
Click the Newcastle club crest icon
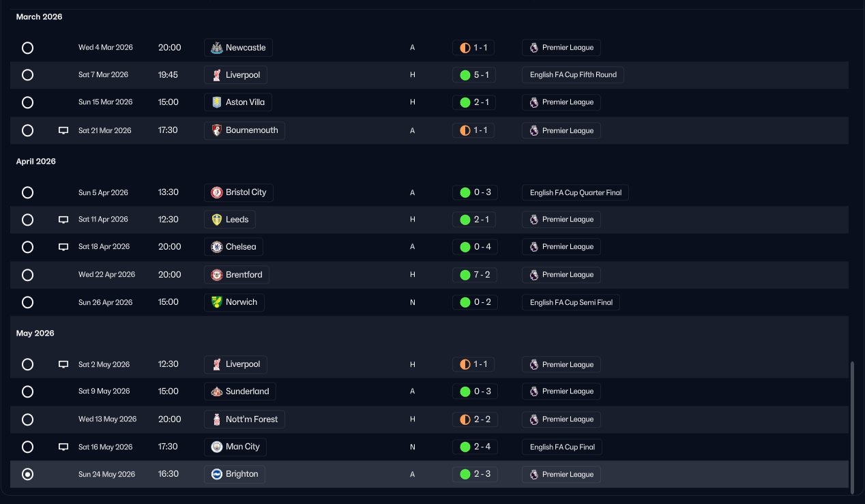[x=216, y=48]
